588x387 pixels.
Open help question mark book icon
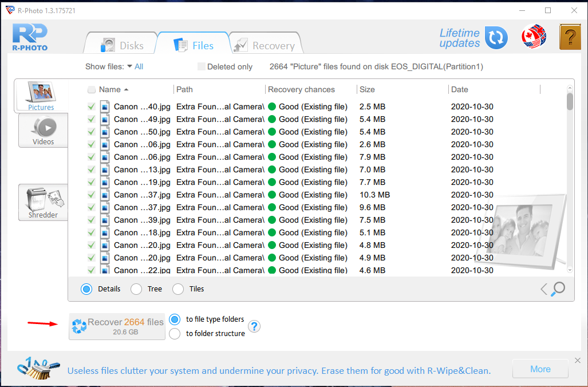point(570,37)
